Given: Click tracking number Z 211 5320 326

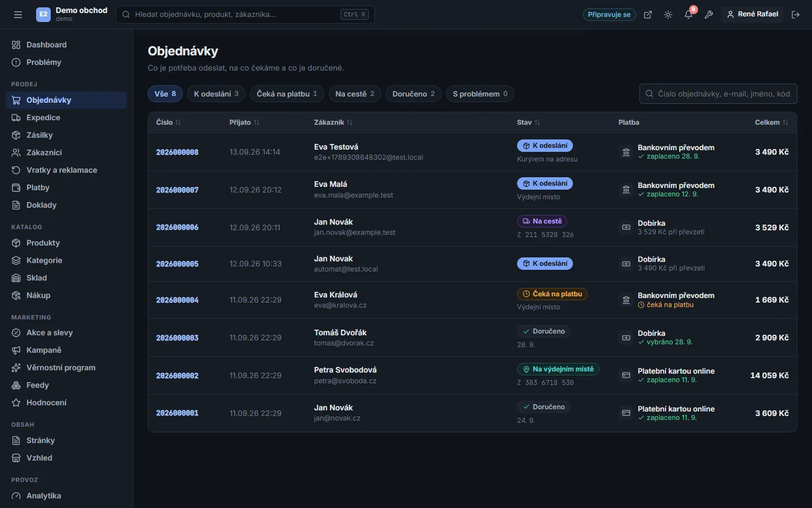Looking at the screenshot, I should [x=545, y=235].
